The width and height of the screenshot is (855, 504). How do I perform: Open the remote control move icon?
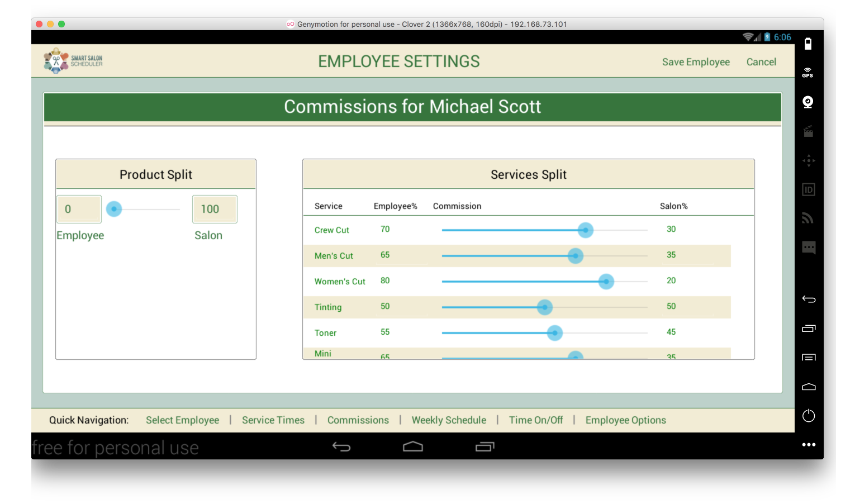(x=809, y=160)
